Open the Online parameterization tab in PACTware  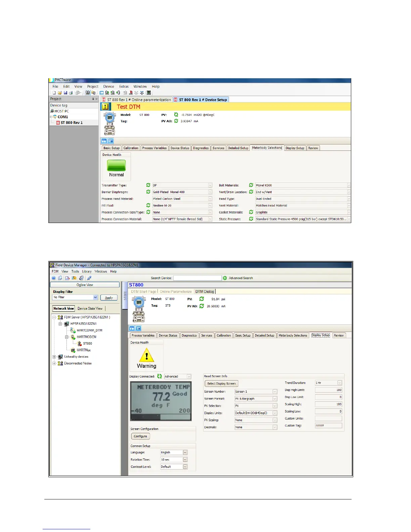click(x=137, y=100)
